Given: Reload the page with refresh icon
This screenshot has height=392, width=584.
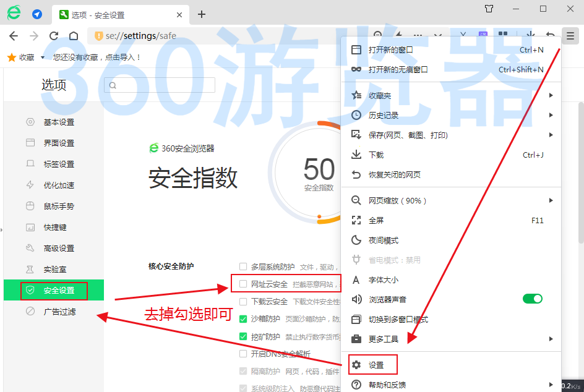Looking at the screenshot, I should point(54,36).
